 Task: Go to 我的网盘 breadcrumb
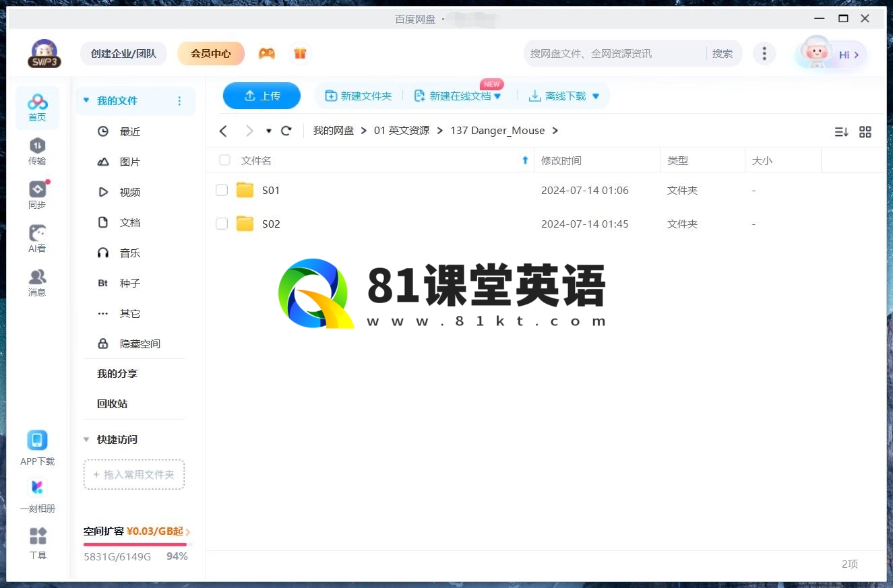[334, 131]
